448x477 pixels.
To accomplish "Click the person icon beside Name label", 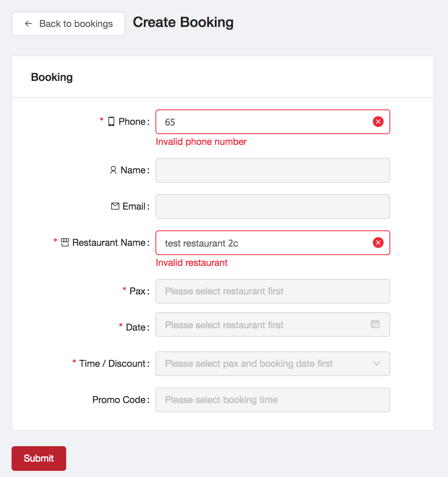I will [113, 170].
